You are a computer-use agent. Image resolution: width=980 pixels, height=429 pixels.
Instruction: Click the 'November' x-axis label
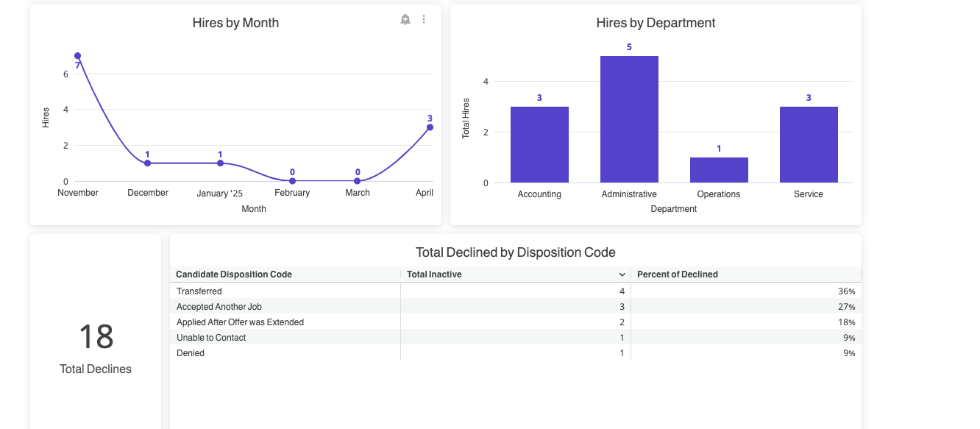pyautogui.click(x=78, y=193)
